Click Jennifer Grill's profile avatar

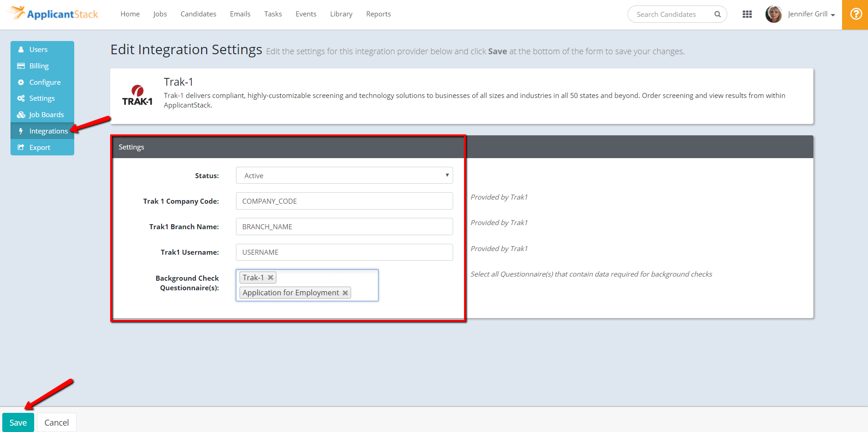(x=773, y=14)
